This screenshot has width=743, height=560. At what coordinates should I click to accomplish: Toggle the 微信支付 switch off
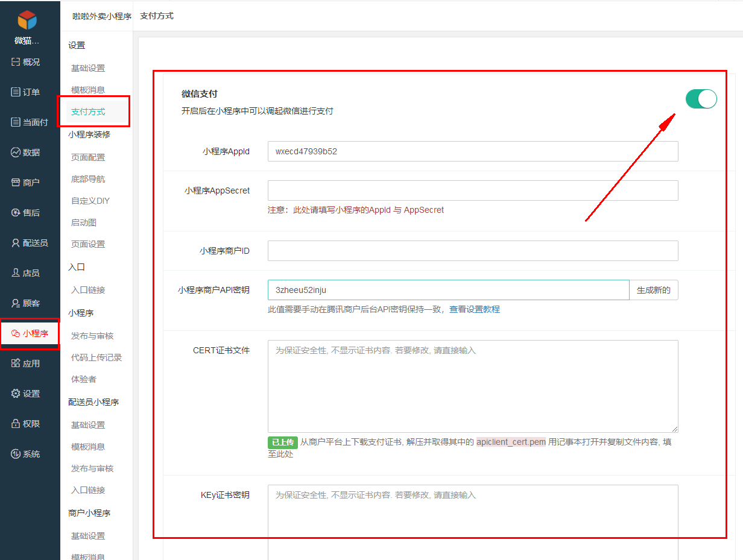click(701, 99)
